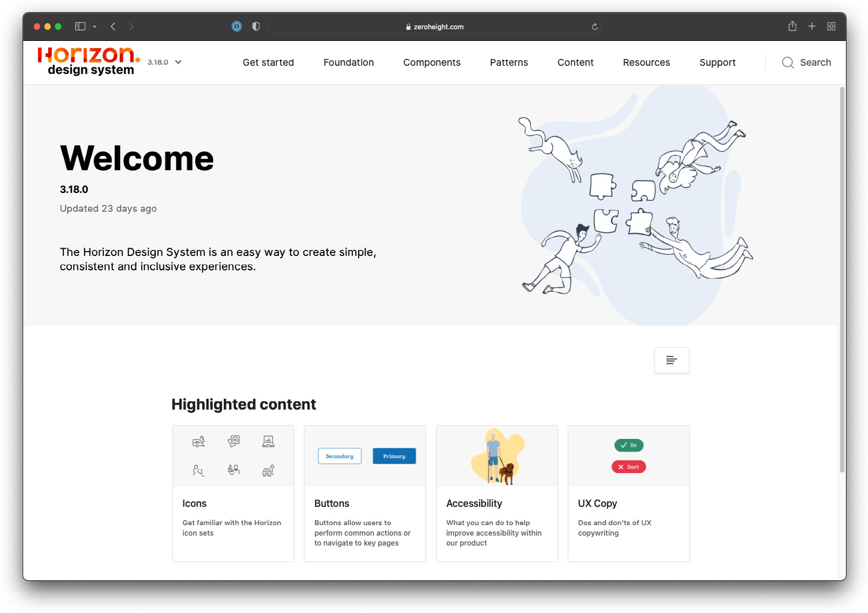Go forward with the browser forward arrow

tap(131, 27)
